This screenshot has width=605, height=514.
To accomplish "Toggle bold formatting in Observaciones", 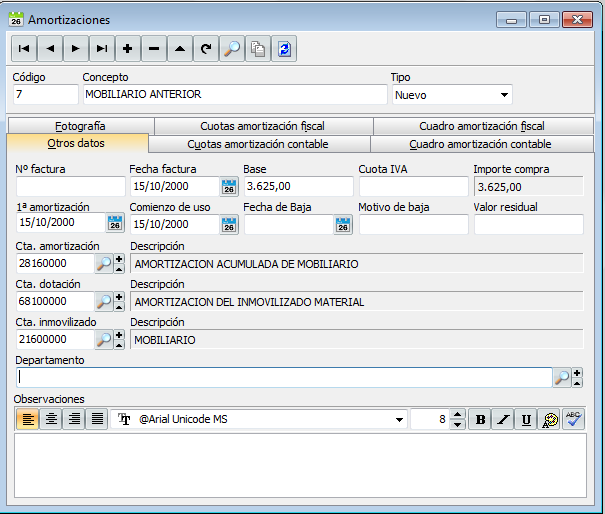I will point(480,419).
